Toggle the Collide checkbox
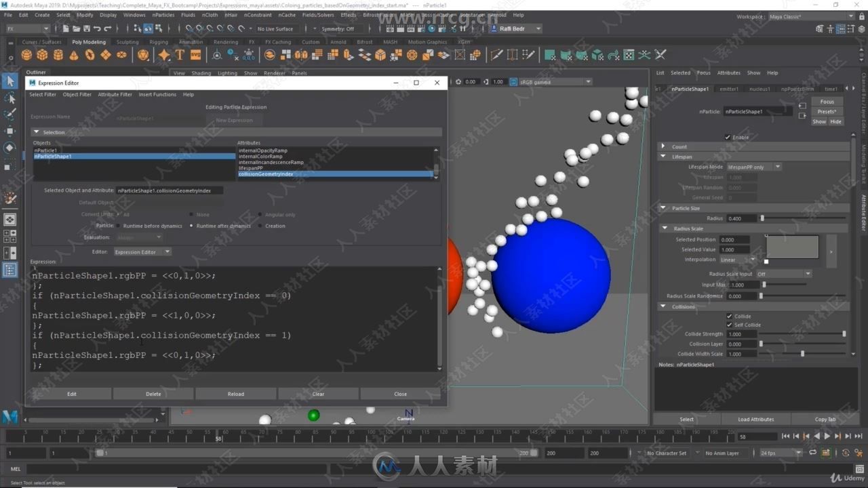Viewport: 868px width, 488px height. coord(730,316)
